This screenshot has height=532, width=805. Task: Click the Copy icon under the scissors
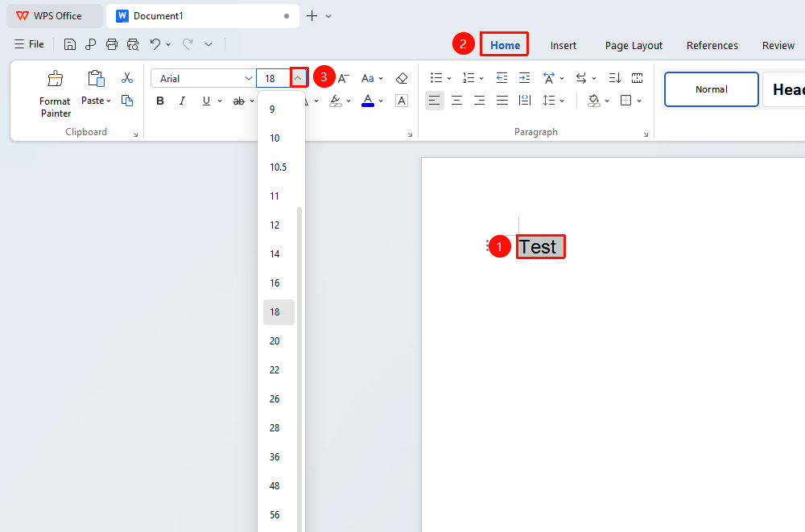pos(127,100)
